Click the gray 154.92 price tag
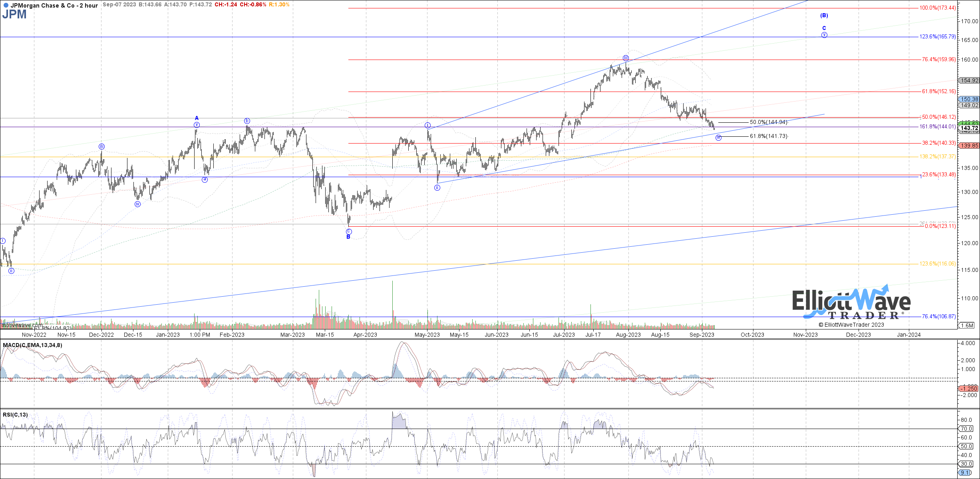 969,80
